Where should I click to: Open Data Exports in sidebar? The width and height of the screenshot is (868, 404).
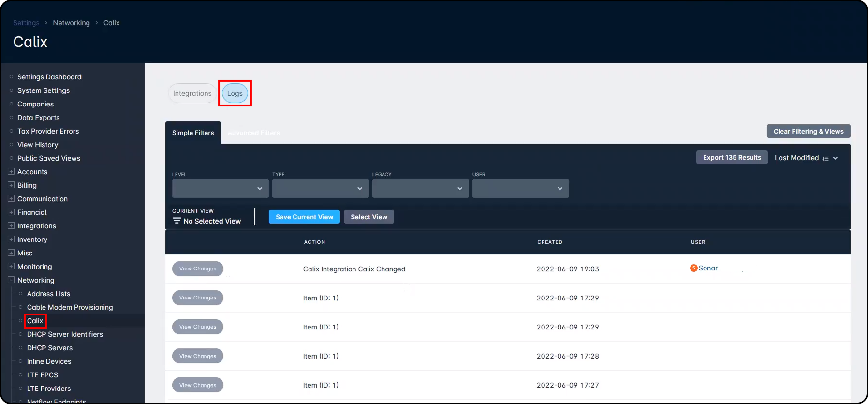39,118
